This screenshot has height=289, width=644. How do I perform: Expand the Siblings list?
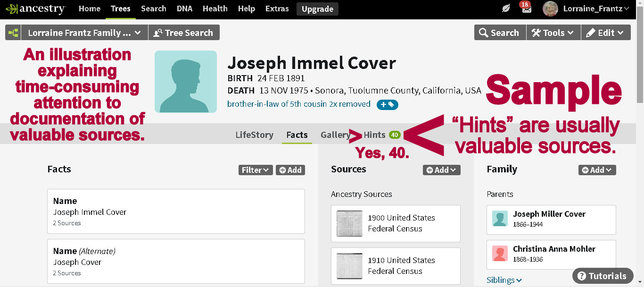504,280
